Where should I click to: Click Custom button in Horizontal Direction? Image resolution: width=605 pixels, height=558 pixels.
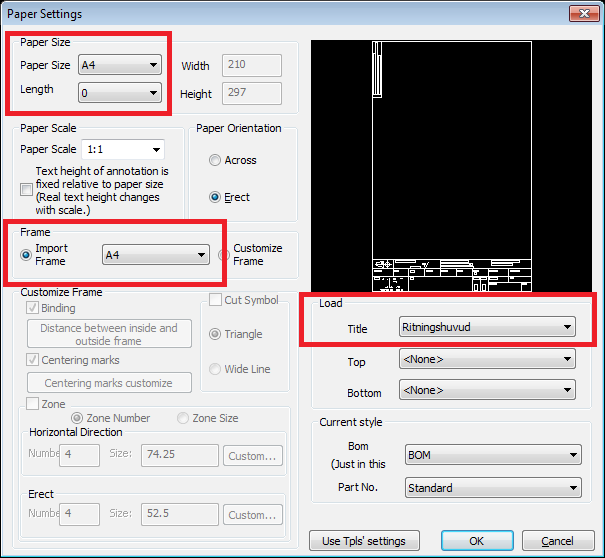(253, 456)
